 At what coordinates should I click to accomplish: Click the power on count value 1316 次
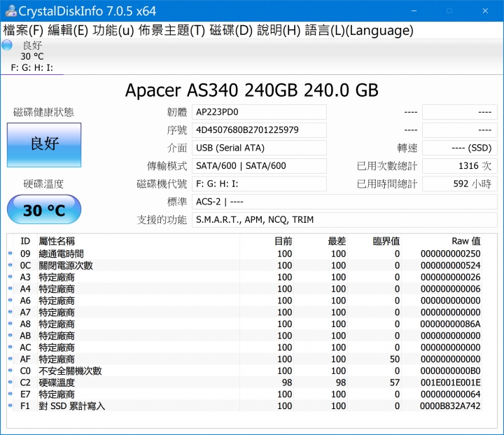(460, 166)
